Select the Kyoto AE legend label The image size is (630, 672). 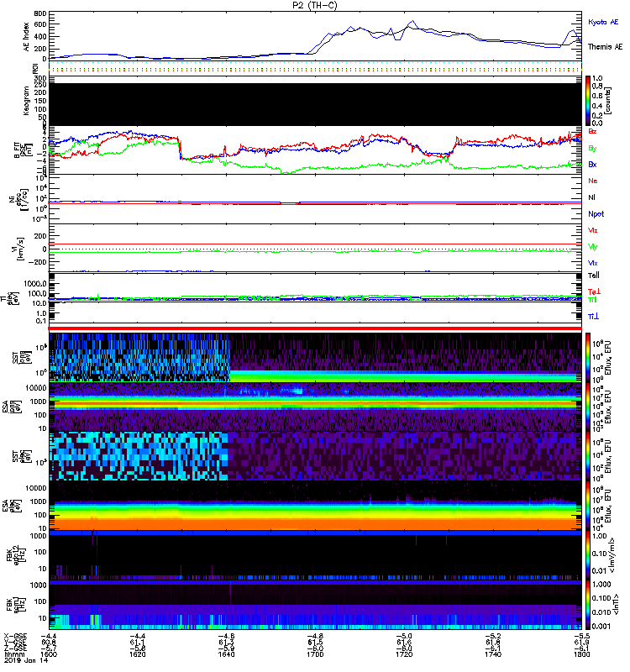(603, 22)
